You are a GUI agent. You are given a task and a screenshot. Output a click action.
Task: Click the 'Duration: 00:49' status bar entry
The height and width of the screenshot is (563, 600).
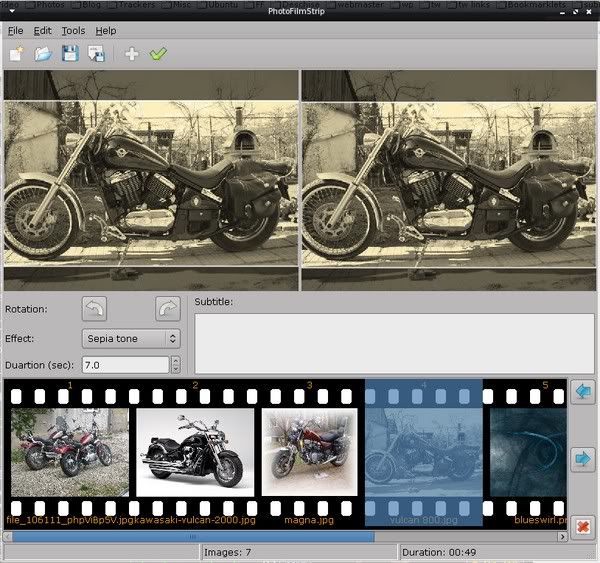click(x=439, y=552)
